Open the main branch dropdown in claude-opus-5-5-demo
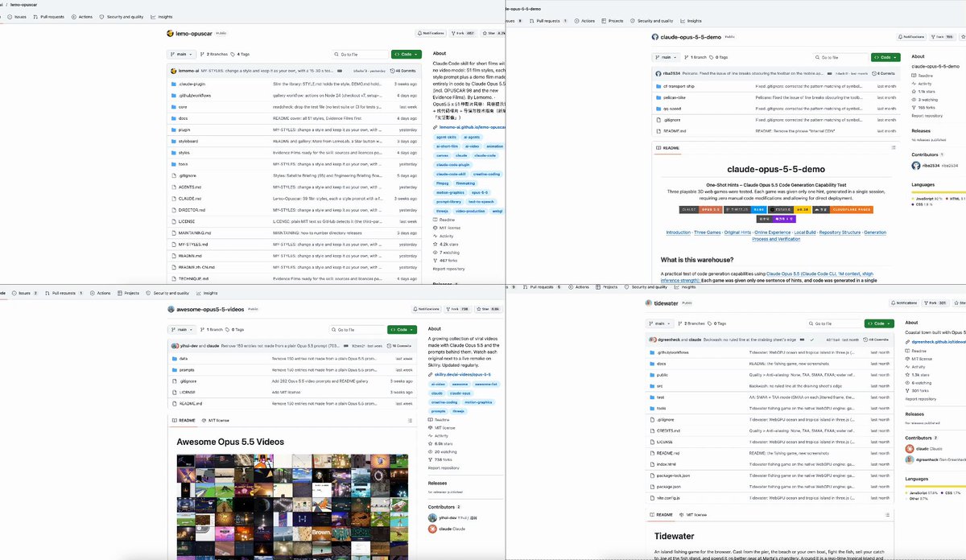 click(x=664, y=57)
